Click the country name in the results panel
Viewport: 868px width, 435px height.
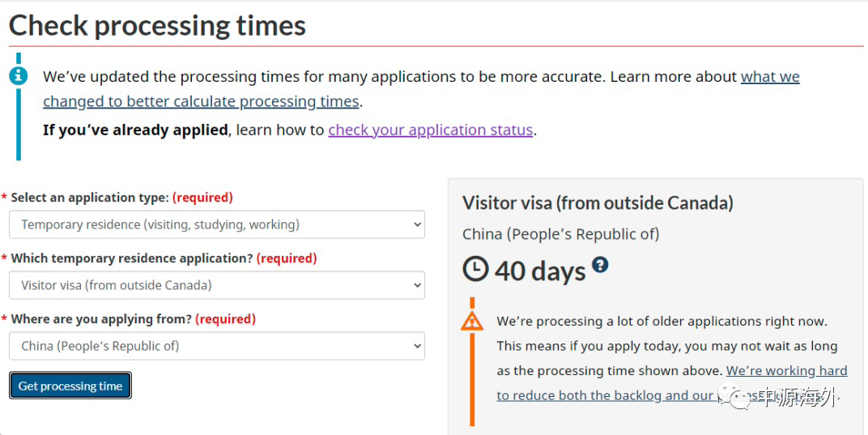(561, 234)
